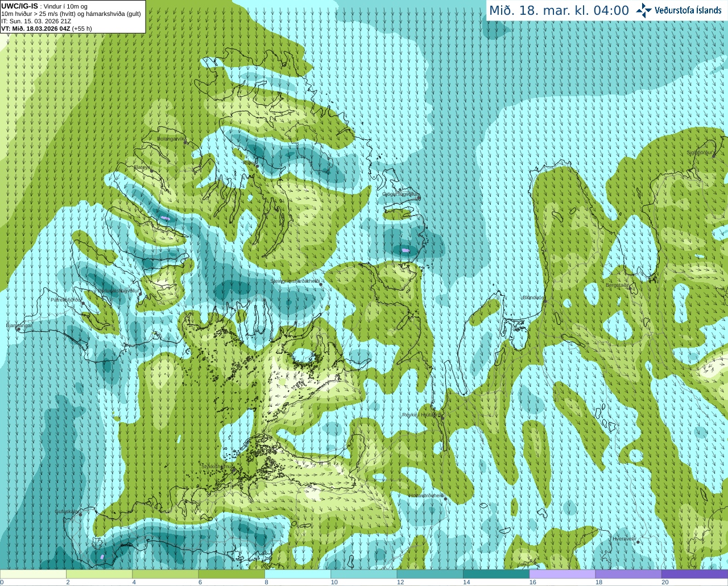This screenshot has height=586, width=728.
Task: Click the legend scale value '8'
Action: 266,582
